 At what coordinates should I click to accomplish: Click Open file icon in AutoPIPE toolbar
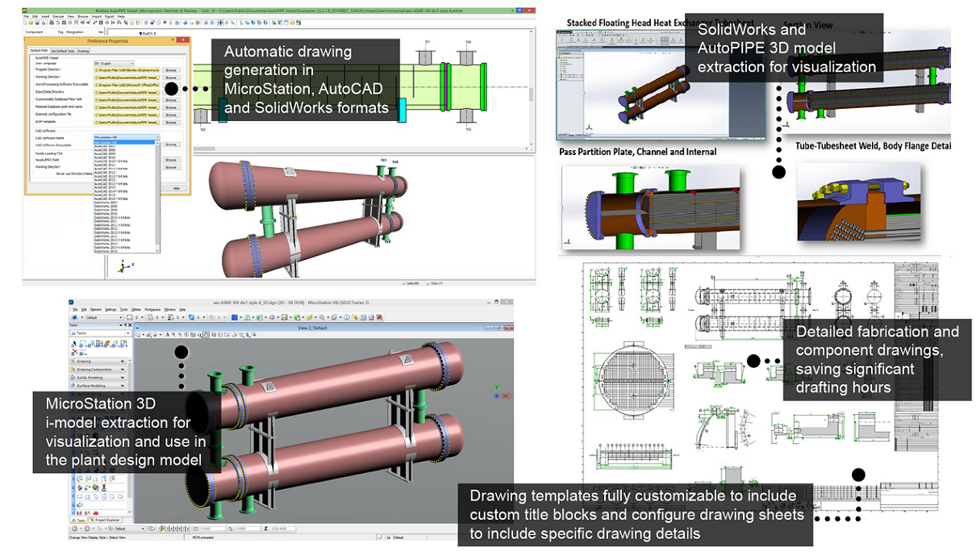pos(31,23)
